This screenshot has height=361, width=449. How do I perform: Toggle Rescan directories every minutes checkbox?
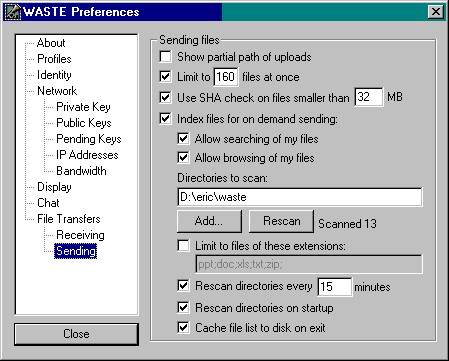tap(183, 286)
